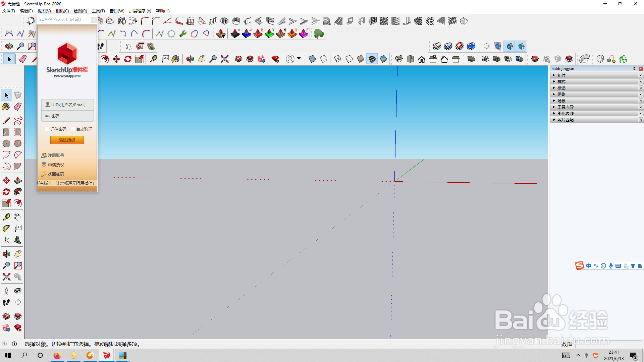Click the house-shaped Front view icon
Viewport: 644px width, 362px height.
tap(422, 59)
